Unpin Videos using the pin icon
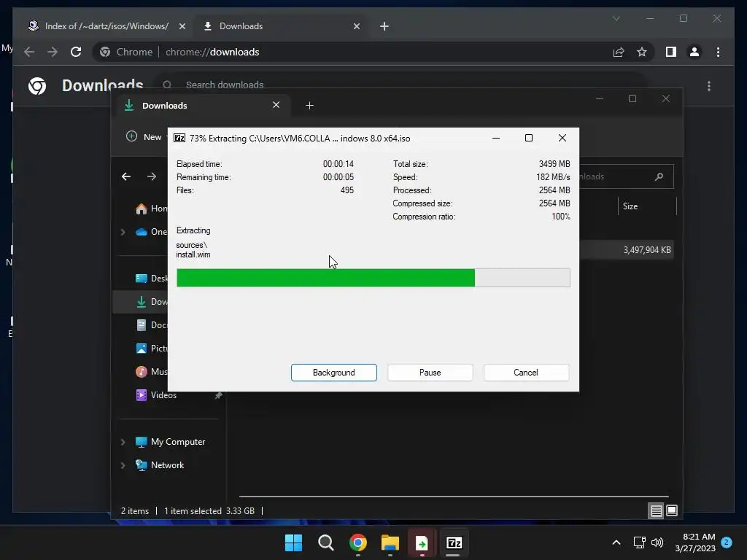Image resolution: width=747 pixels, height=560 pixels. [x=218, y=396]
